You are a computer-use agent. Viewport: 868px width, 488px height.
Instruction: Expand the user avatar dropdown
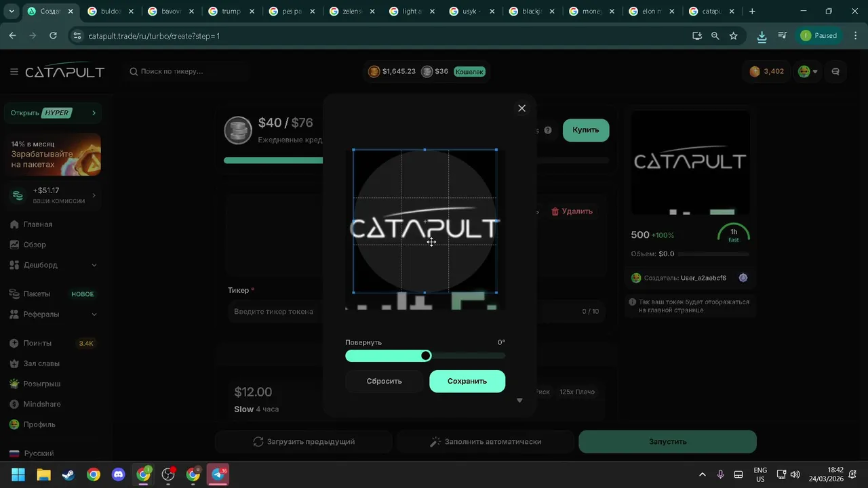808,71
